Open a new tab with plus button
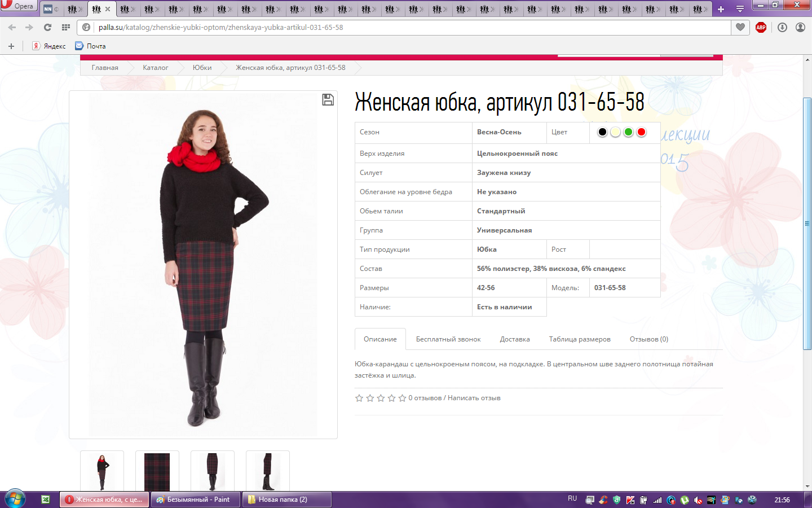The image size is (812, 508). (x=721, y=9)
